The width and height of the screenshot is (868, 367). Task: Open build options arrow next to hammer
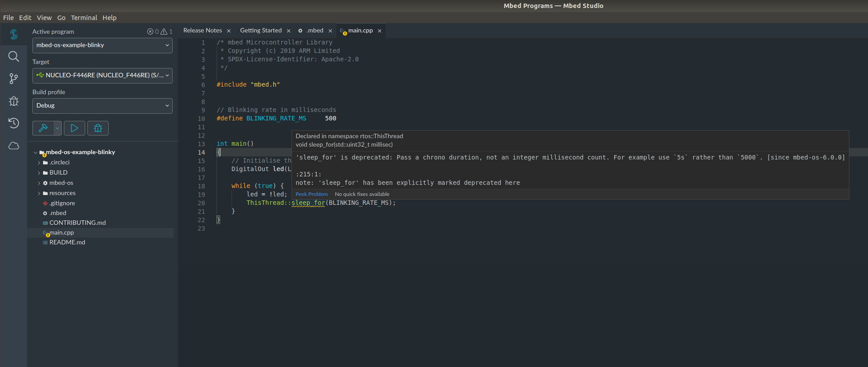tap(57, 128)
